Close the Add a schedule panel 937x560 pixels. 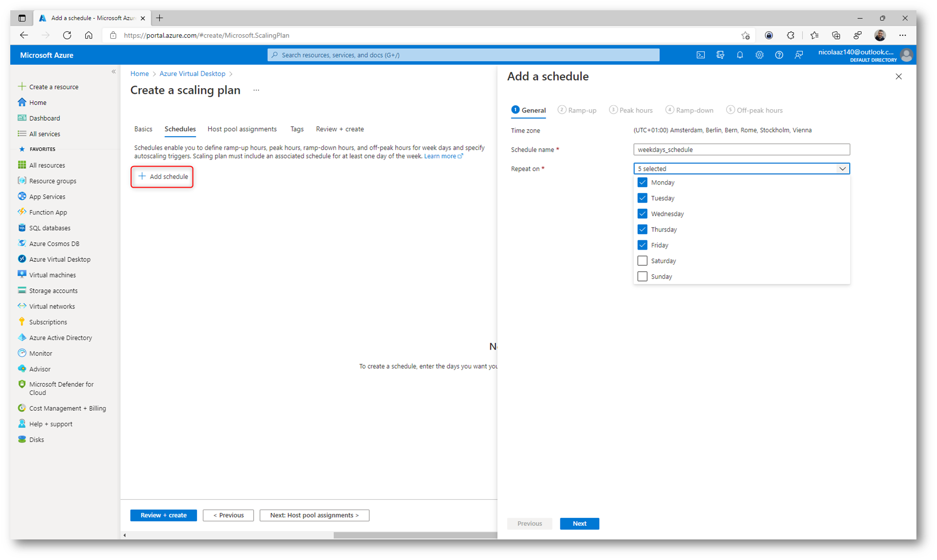898,76
